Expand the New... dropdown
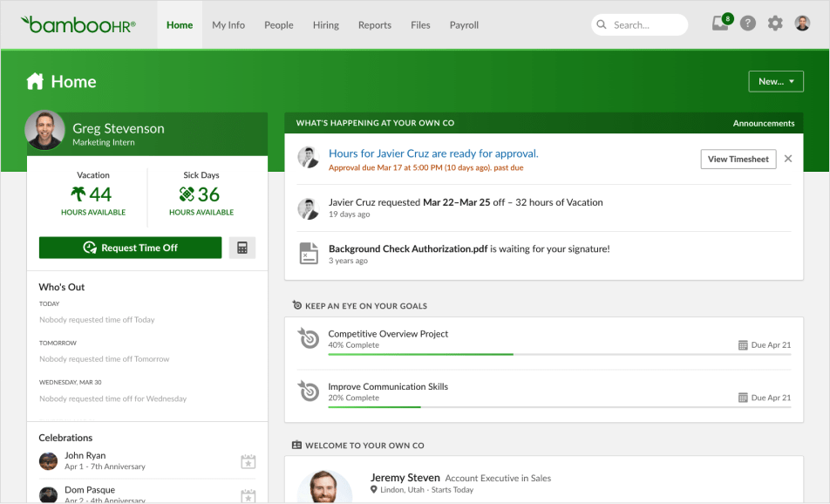 775,81
